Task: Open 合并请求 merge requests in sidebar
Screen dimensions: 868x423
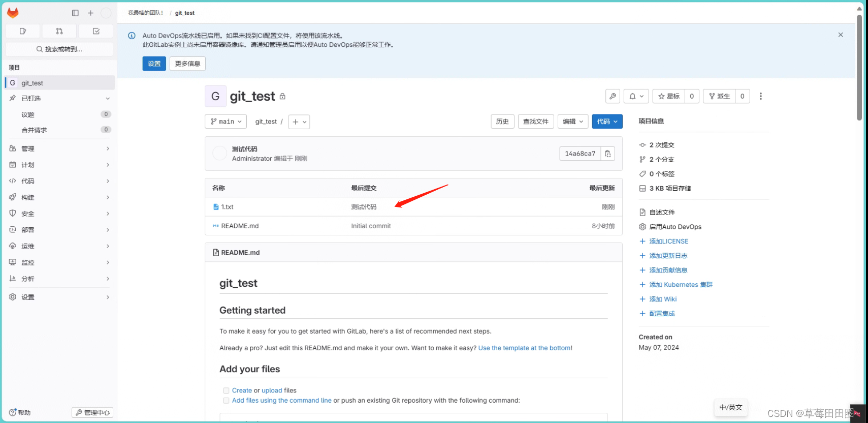Action: point(59,130)
